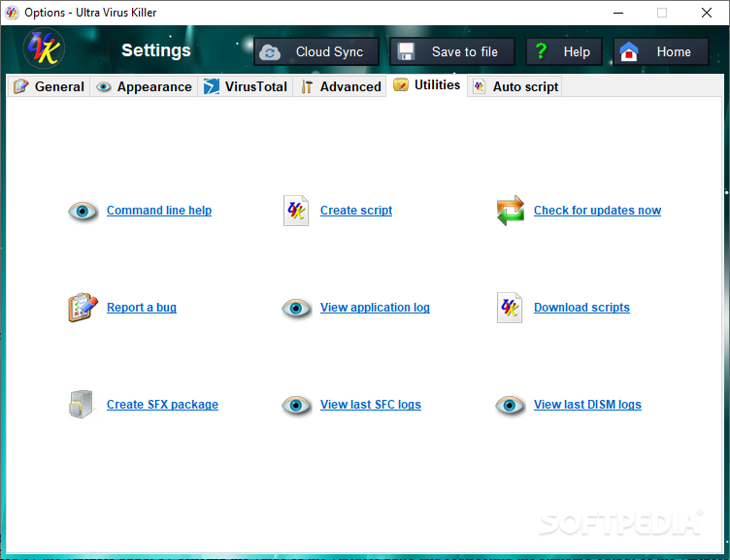Select the Utilities tab
Screen dimensions: 730x560
426,85
